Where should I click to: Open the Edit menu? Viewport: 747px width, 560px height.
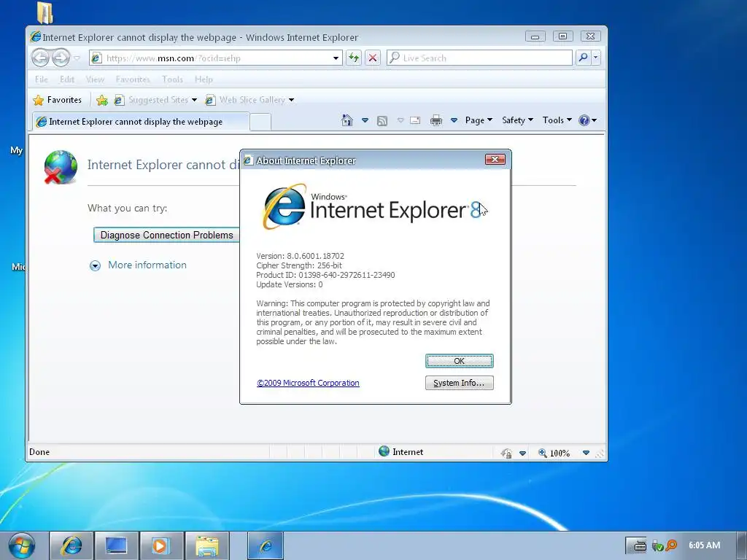[66, 79]
